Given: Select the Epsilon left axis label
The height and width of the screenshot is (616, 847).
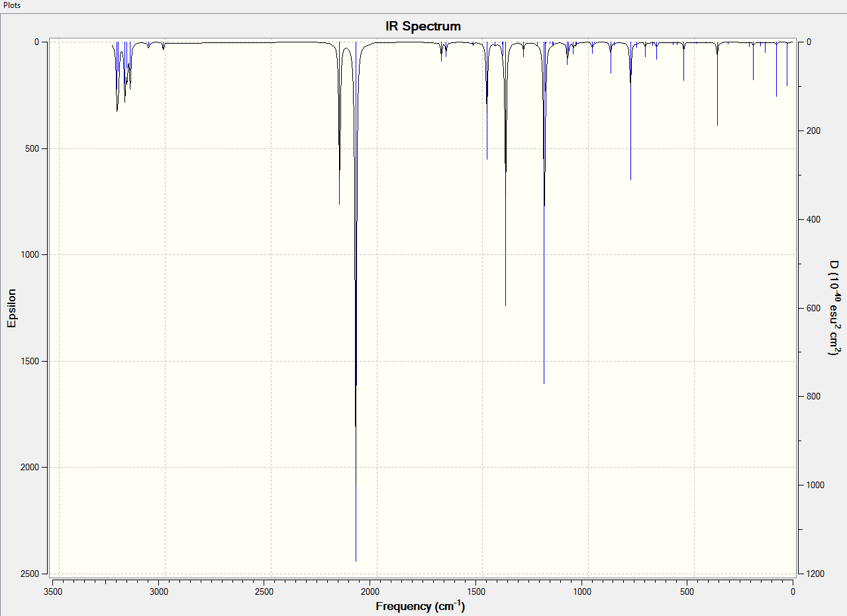Looking at the screenshot, I should 11,307.
